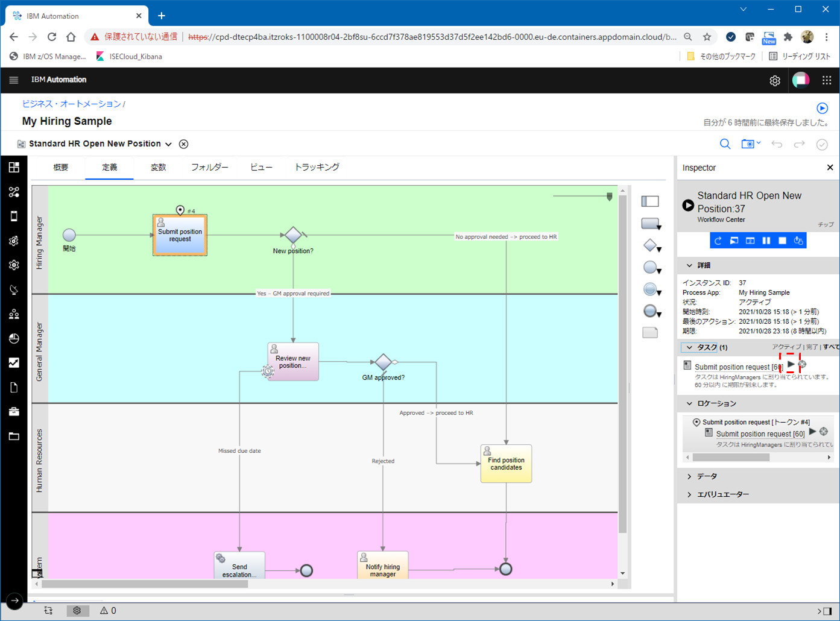
Task: Select the GM approved? gateway diamond
Action: [x=383, y=362]
